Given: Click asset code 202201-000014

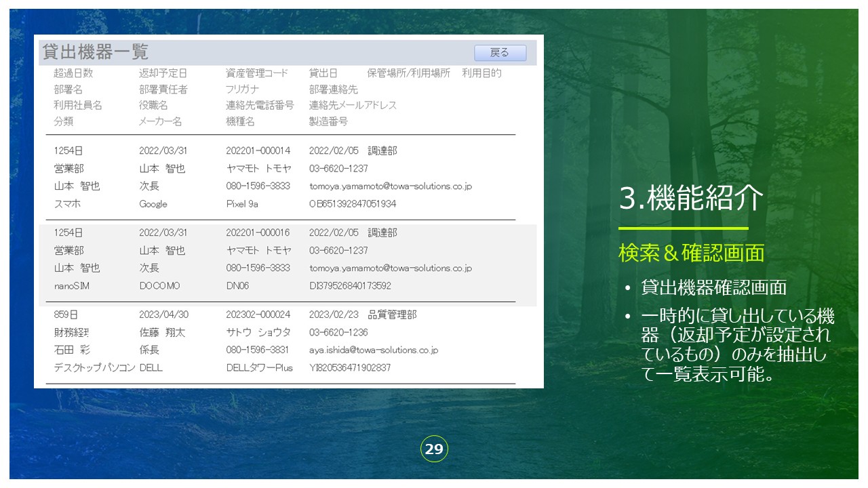Looking at the screenshot, I should tap(258, 151).
